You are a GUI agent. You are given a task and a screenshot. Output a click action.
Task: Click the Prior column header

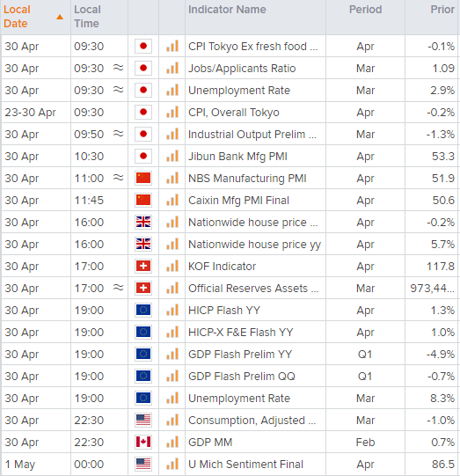[442, 10]
